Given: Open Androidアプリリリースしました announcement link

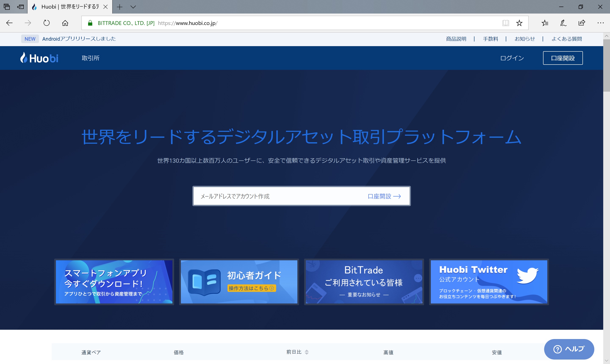Looking at the screenshot, I should [x=79, y=39].
